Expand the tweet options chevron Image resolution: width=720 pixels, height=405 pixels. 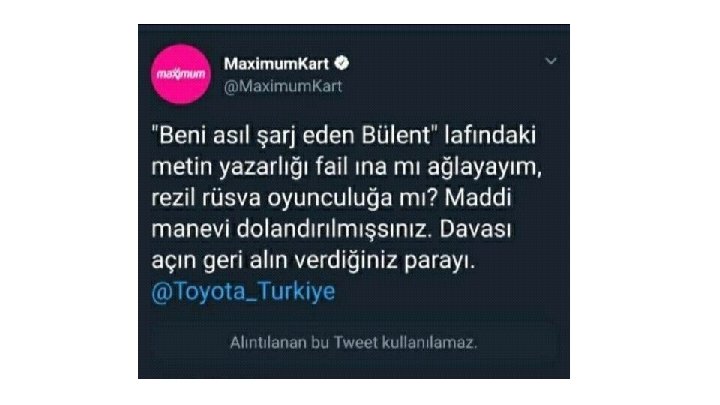pyautogui.click(x=551, y=61)
